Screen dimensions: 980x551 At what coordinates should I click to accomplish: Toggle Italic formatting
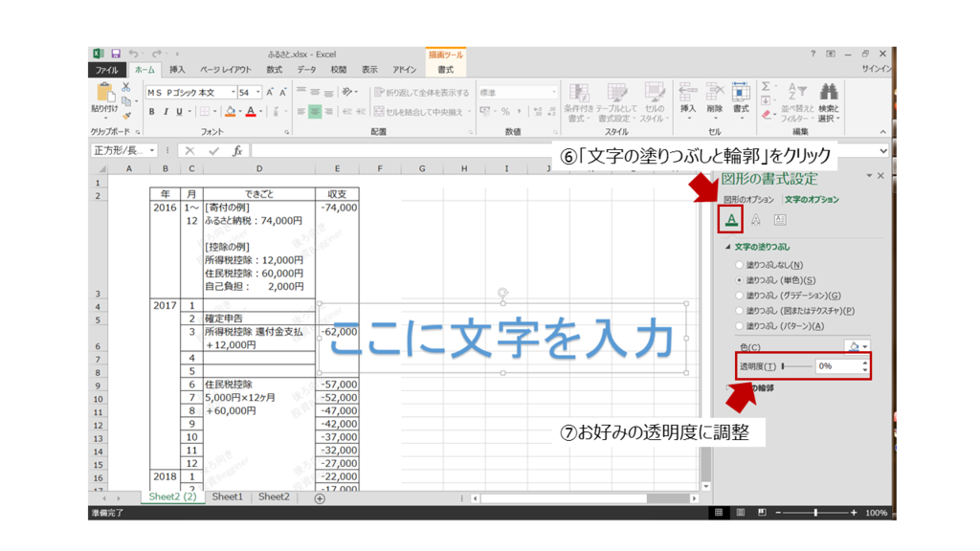[166, 112]
